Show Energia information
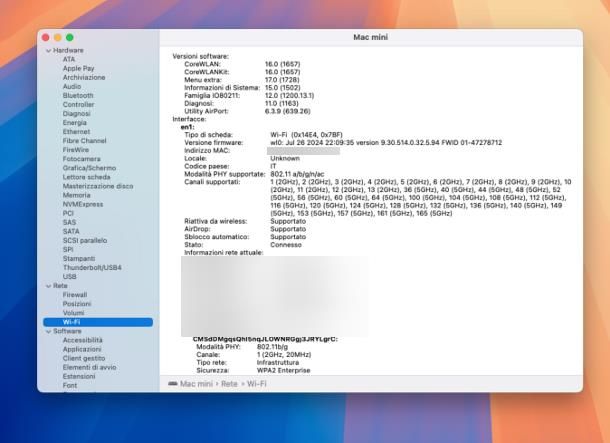The image size is (610, 443). (75, 123)
